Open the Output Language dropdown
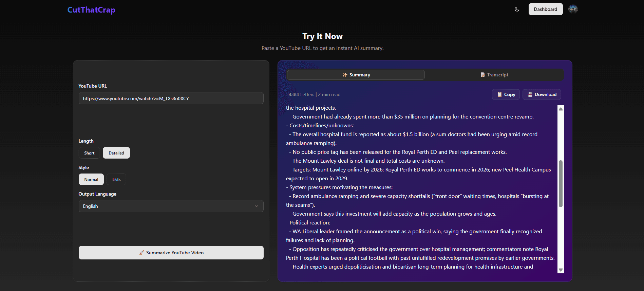Image resolution: width=644 pixels, height=291 pixels. pos(171,206)
